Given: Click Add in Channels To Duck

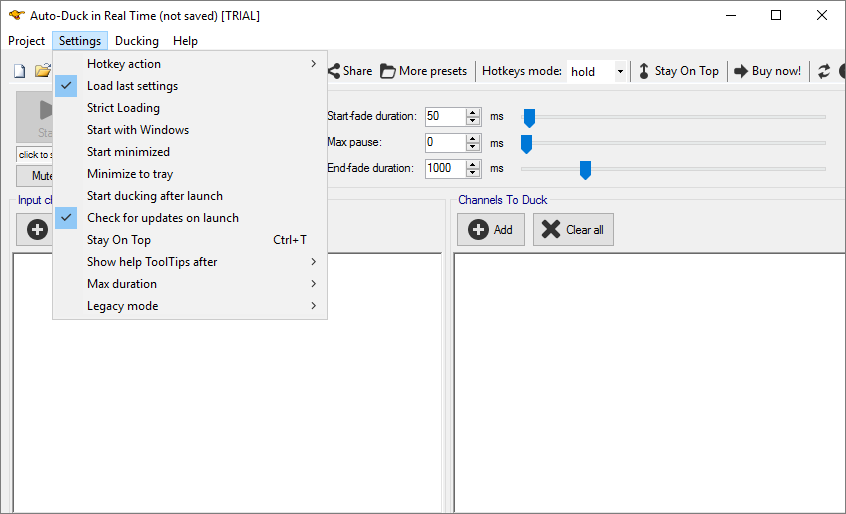Looking at the screenshot, I should [x=490, y=229].
